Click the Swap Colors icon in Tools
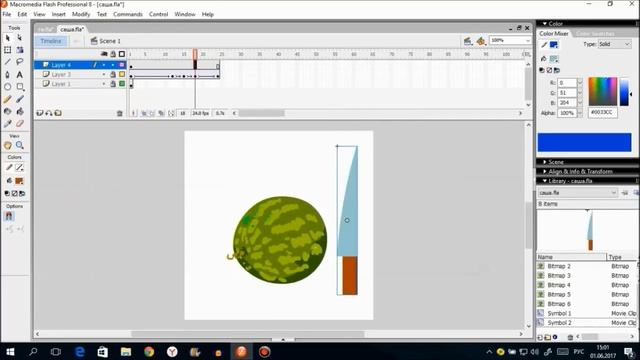The width and height of the screenshot is (640, 360). (x=22, y=193)
